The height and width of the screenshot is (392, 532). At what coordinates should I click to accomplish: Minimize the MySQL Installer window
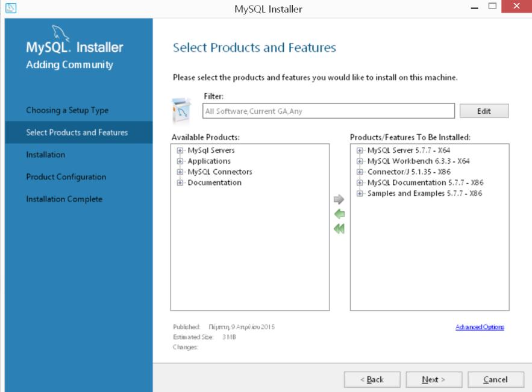[474, 7]
